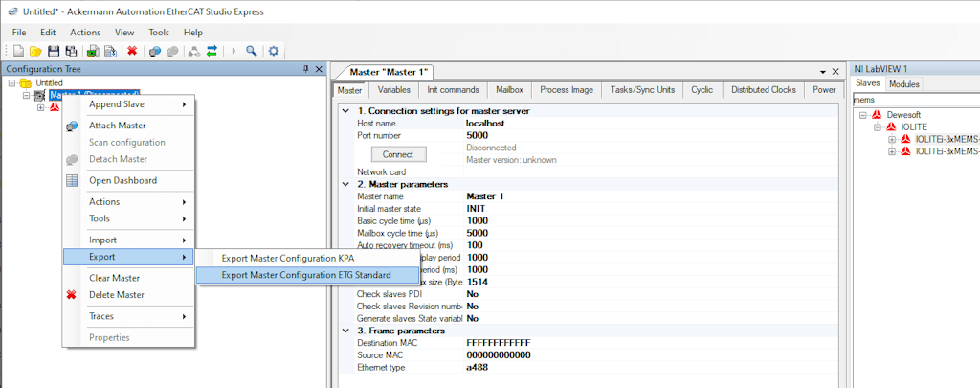Switch to the Modules tab
The height and width of the screenshot is (388, 980).
click(904, 84)
